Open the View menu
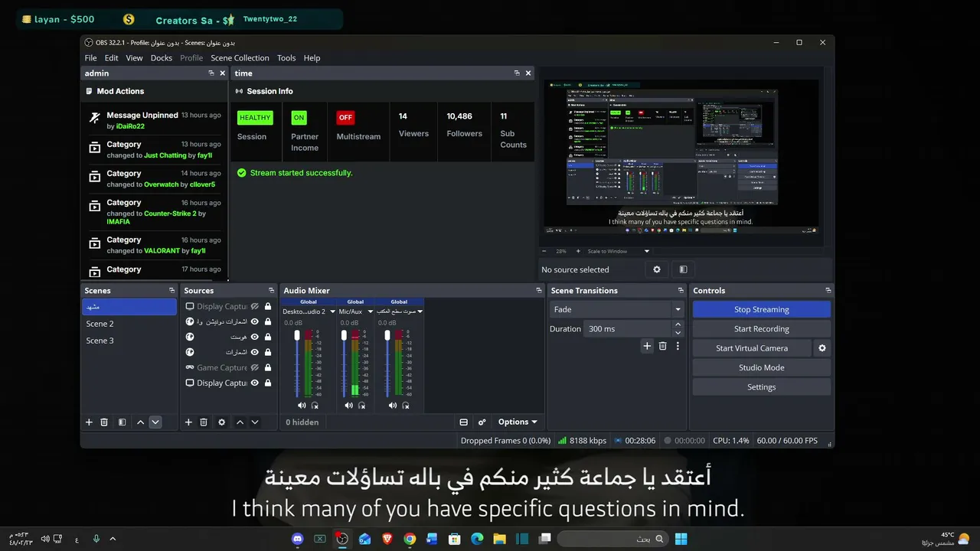 pos(134,58)
